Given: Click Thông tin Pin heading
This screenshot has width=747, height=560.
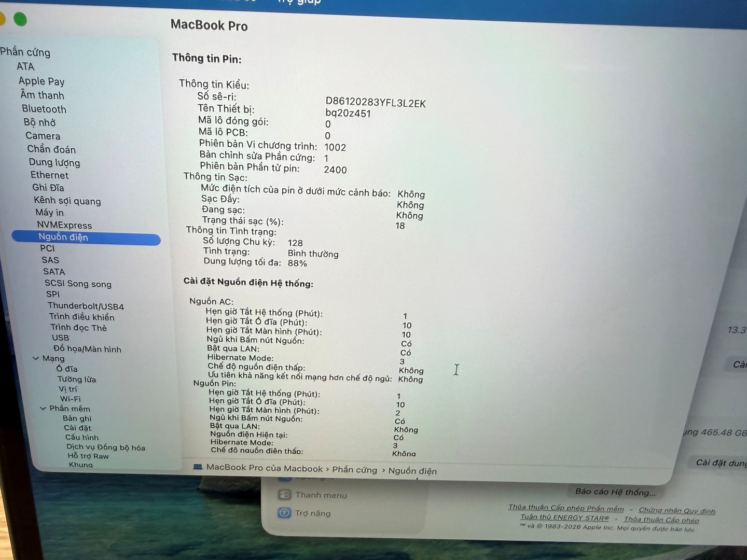Looking at the screenshot, I should pyautogui.click(x=207, y=59).
